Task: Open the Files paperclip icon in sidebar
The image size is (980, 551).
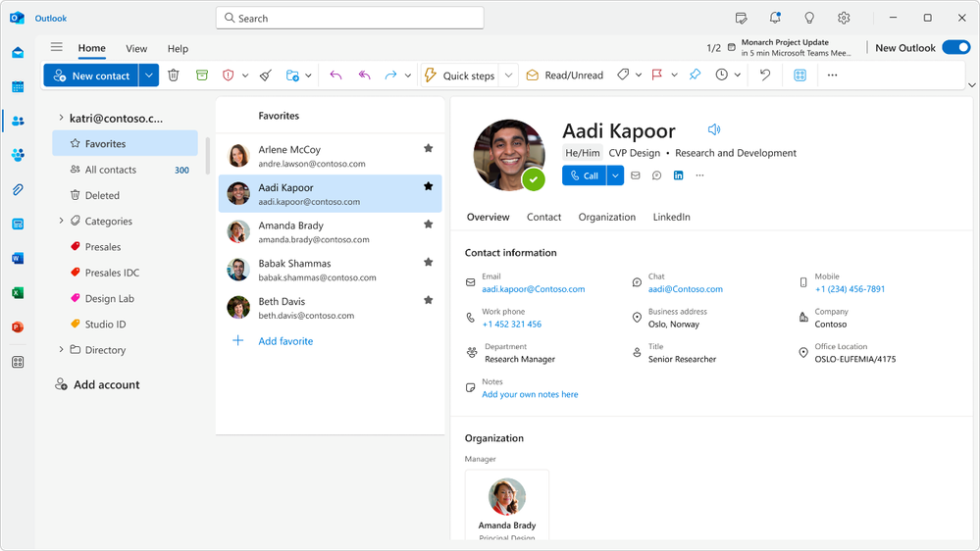Action: (x=18, y=189)
